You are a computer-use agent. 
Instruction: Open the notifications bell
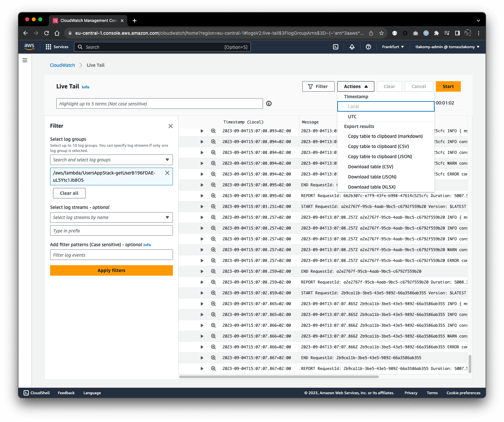click(352, 47)
